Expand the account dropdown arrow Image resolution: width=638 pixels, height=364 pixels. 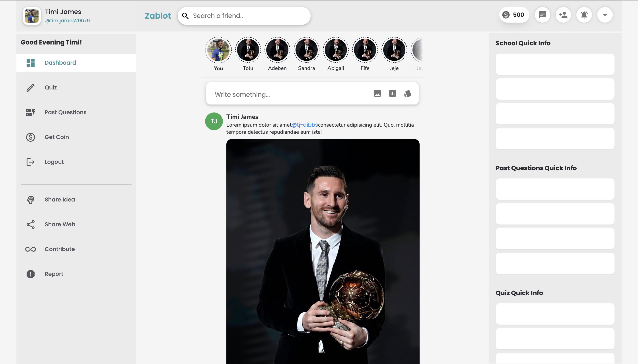coord(605,15)
